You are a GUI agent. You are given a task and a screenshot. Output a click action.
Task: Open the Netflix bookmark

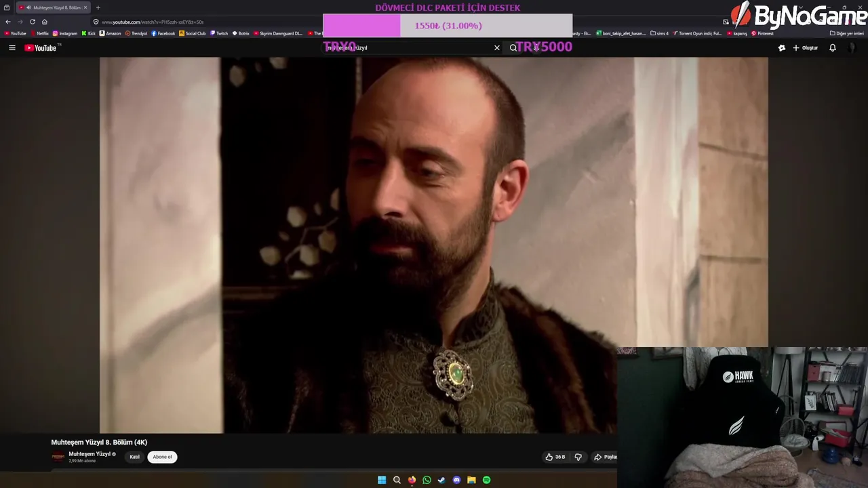39,33
